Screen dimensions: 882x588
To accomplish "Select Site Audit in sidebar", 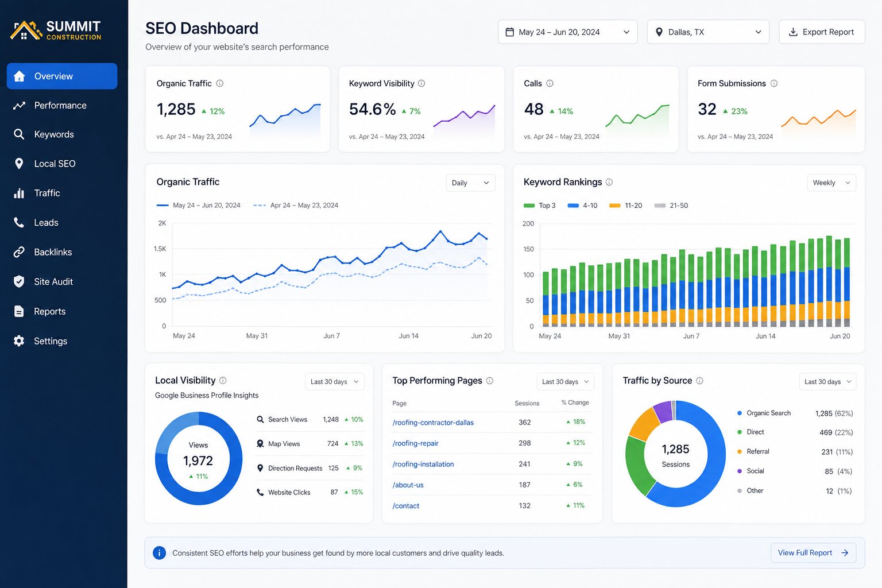I will coord(62,281).
